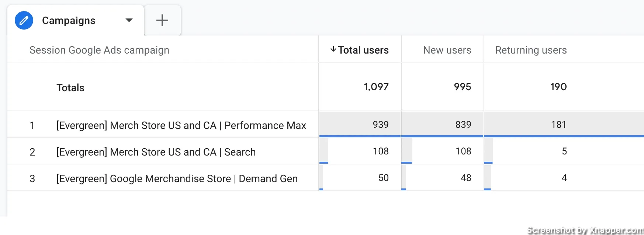Click Performance Max returning users 181
The image size is (644, 235).
pos(559,125)
